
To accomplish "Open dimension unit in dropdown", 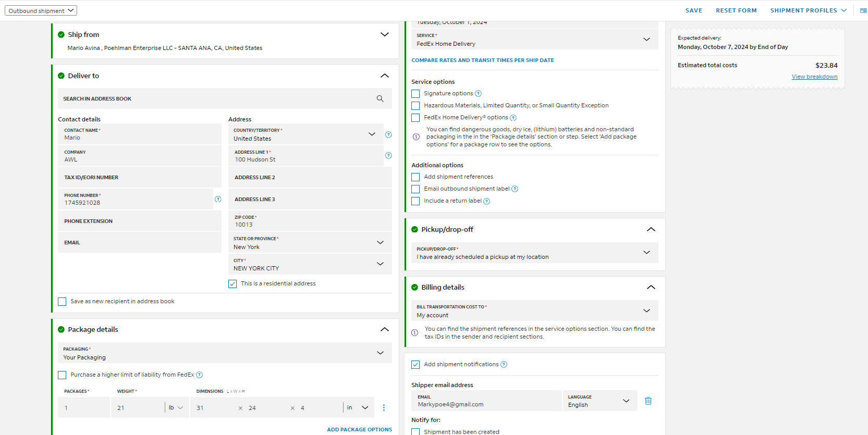I will (x=358, y=407).
